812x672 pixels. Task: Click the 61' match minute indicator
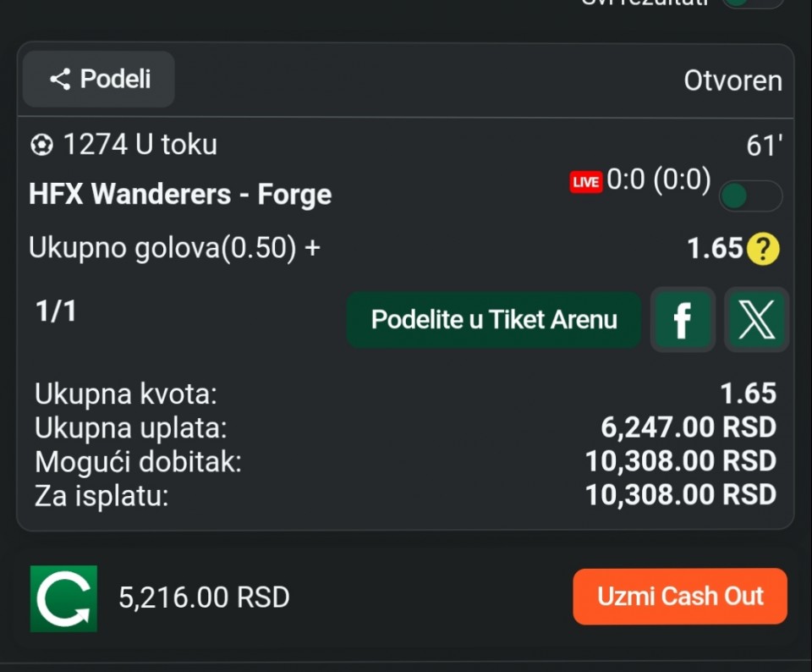765,146
